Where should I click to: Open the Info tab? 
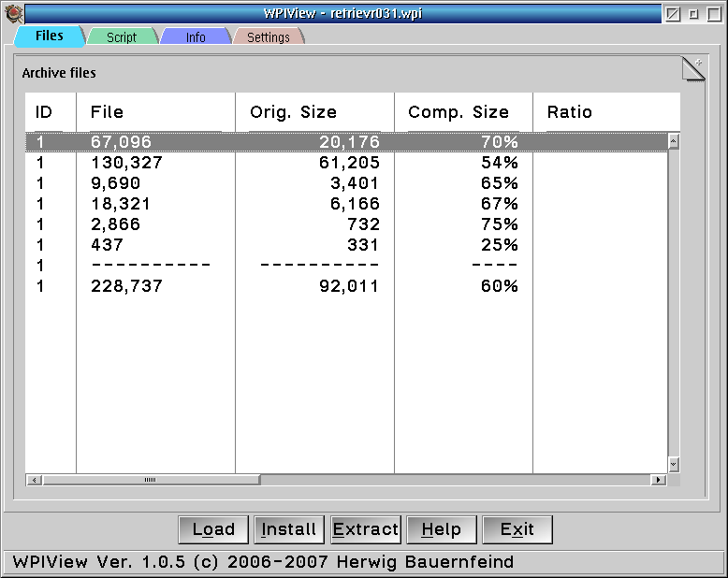point(196,37)
